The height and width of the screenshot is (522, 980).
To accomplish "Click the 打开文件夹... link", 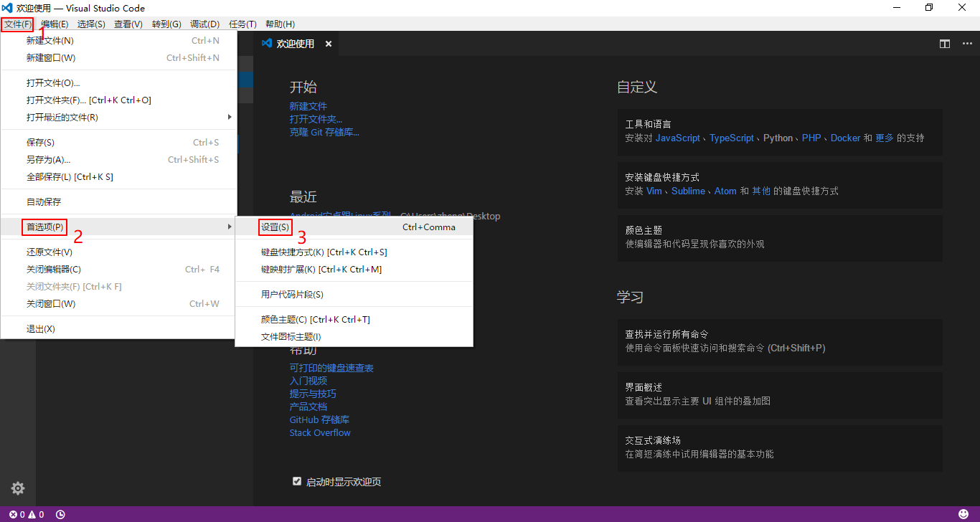I will tap(316, 119).
